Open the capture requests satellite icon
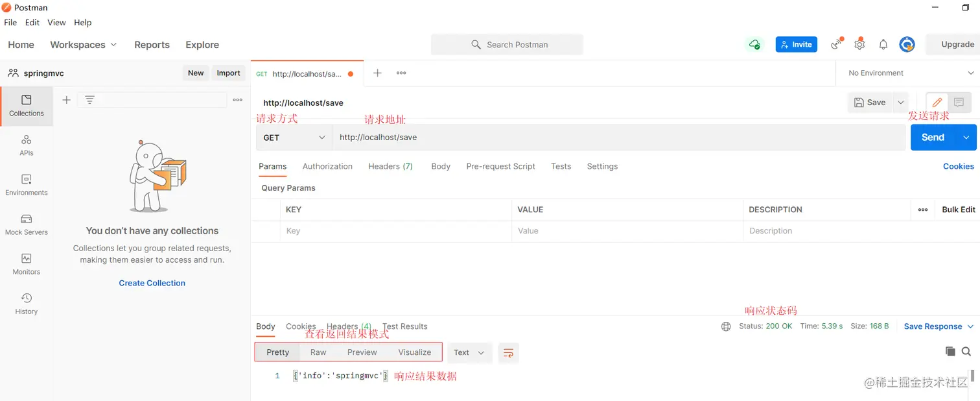This screenshot has width=980, height=401. tap(837, 44)
